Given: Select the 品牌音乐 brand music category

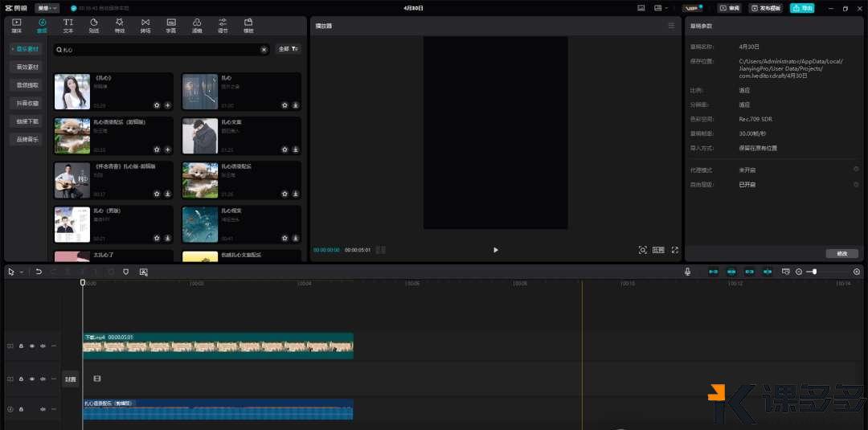Looking at the screenshot, I should point(26,140).
